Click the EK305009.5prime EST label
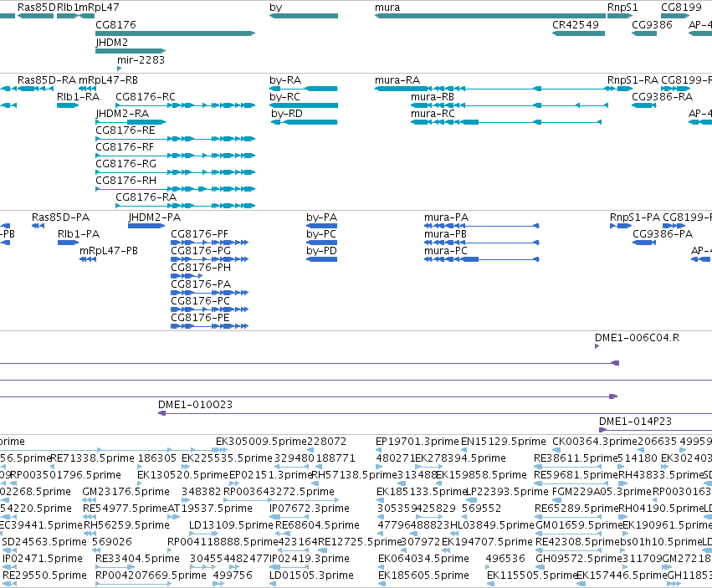 [x=261, y=442]
